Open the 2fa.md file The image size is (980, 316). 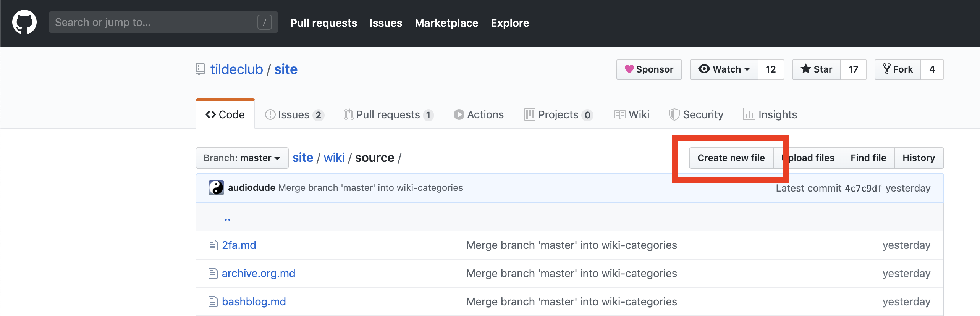[239, 245]
